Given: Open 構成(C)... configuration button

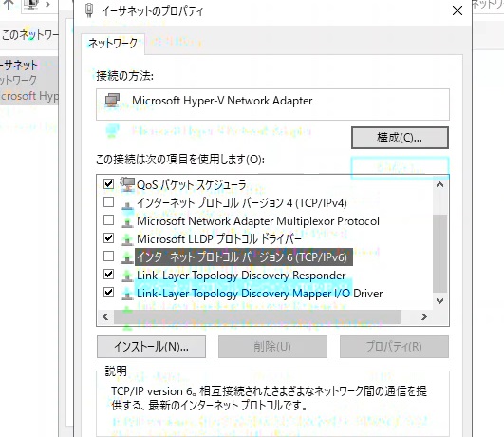Looking at the screenshot, I should click(x=400, y=138).
